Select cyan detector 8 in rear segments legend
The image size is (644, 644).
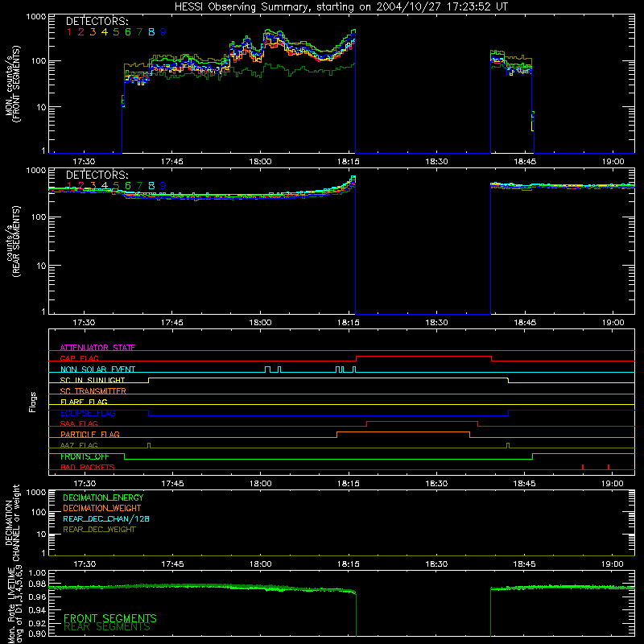151,186
